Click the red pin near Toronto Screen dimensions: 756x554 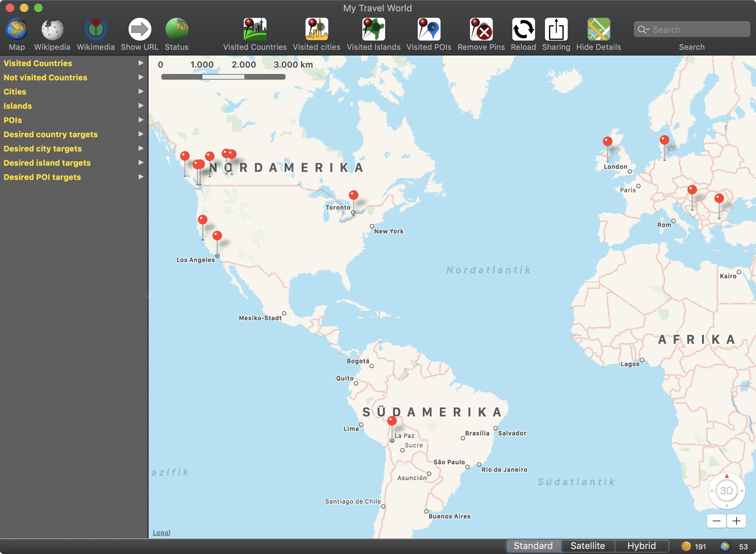353,195
